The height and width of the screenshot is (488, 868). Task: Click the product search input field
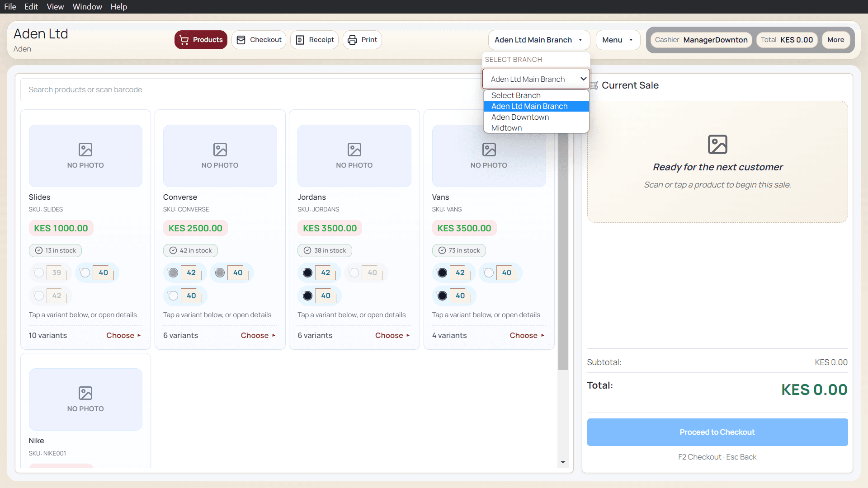coord(251,89)
